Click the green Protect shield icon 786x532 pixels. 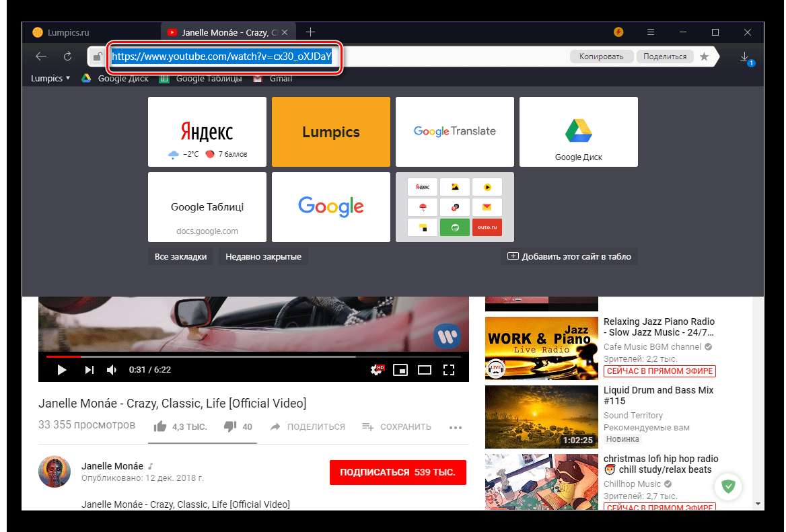pos(728,486)
